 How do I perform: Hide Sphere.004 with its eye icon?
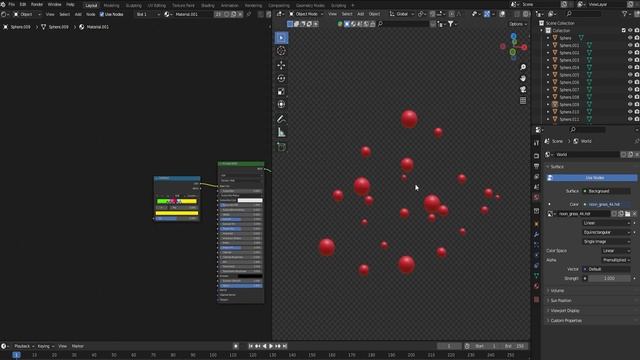point(630,67)
